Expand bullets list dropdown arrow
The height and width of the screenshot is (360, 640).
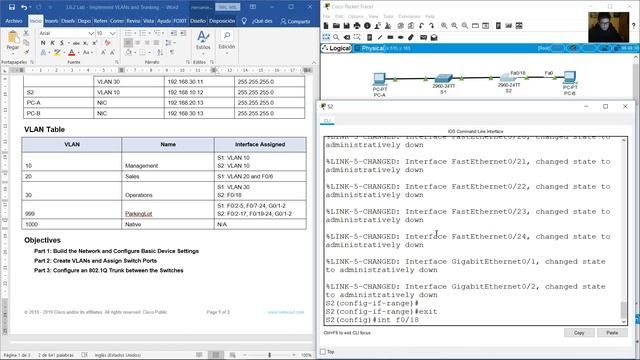(134, 33)
